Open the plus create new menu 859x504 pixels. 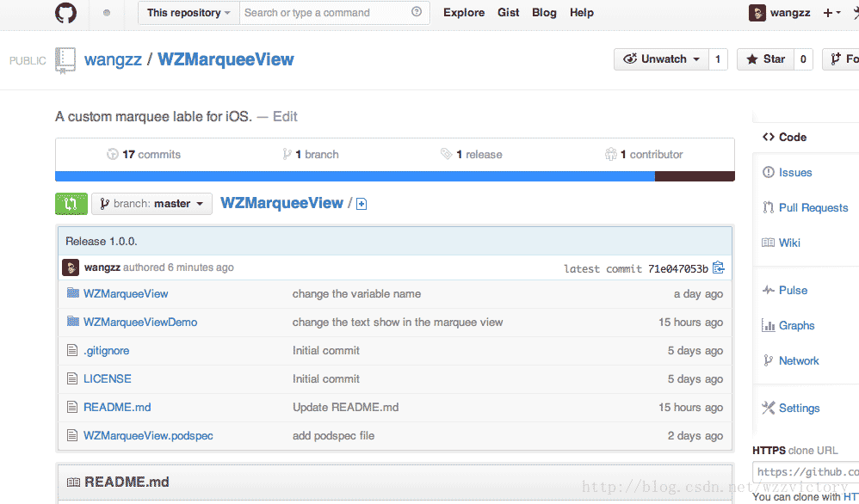pos(831,13)
